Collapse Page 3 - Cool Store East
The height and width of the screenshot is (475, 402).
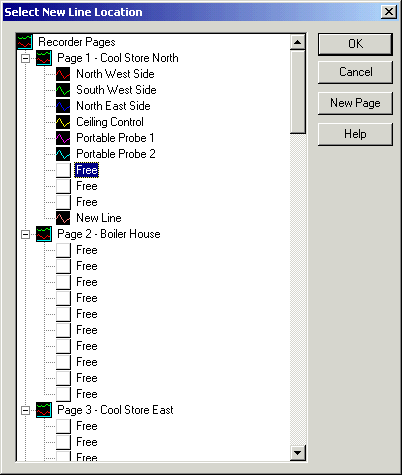(x=25, y=410)
